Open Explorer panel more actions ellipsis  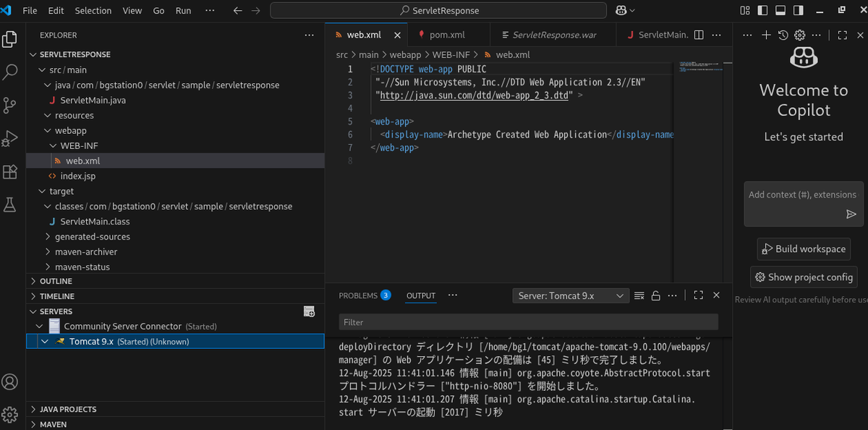[x=309, y=35]
